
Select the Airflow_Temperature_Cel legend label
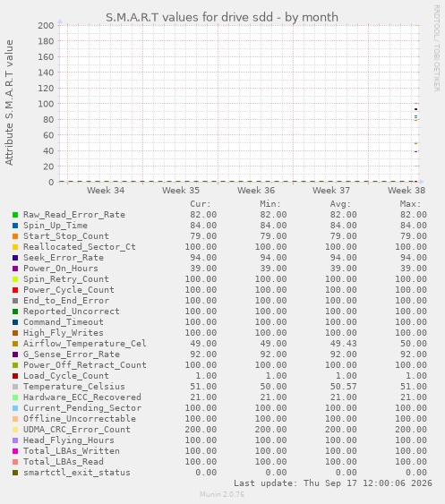click(x=85, y=344)
